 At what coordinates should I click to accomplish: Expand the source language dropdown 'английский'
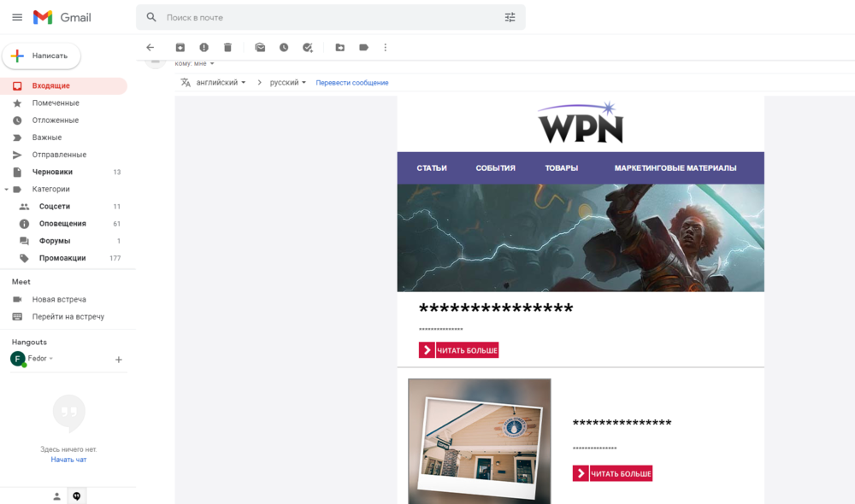[221, 83]
